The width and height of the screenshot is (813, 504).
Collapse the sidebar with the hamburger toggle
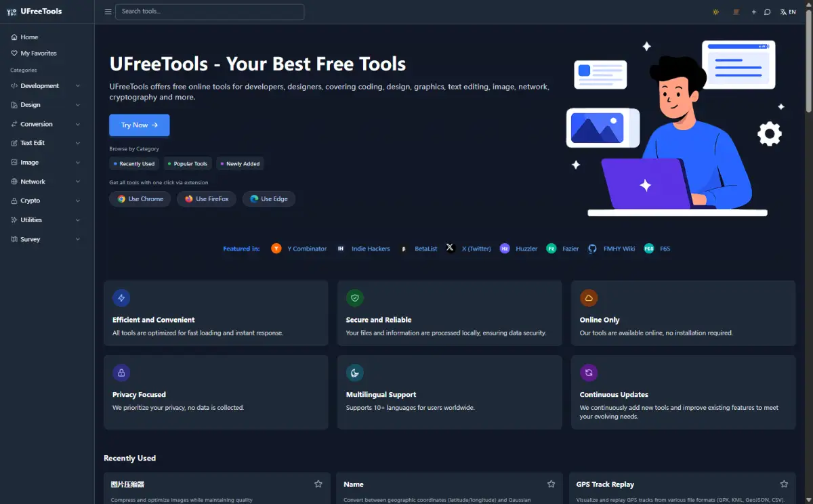pyautogui.click(x=107, y=12)
